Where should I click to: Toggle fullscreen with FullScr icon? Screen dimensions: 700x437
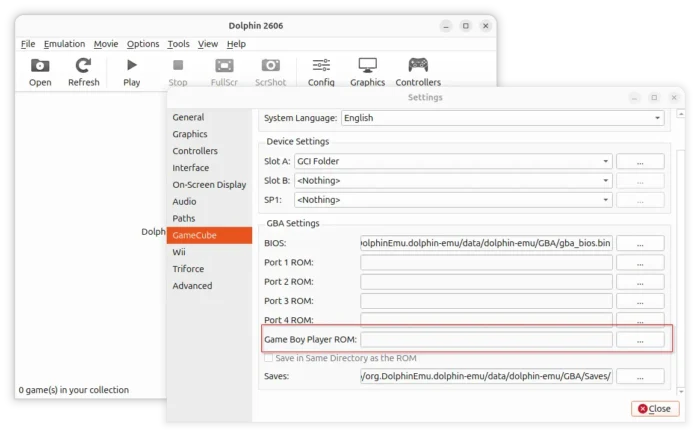[224, 71]
